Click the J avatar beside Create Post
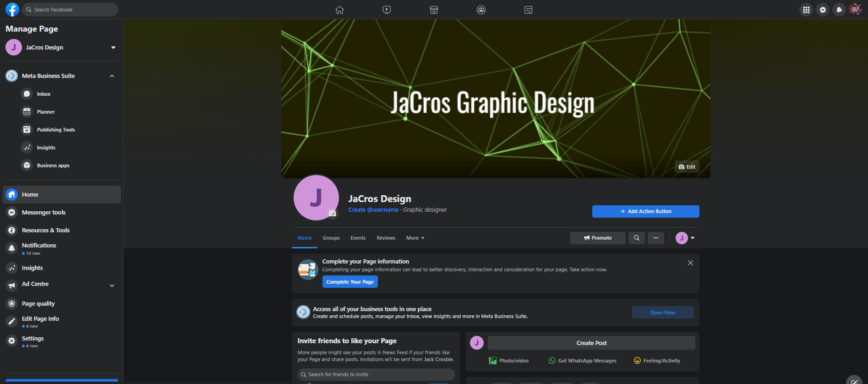Image resolution: width=868 pixels, height=384 pixels. point(477,343)
